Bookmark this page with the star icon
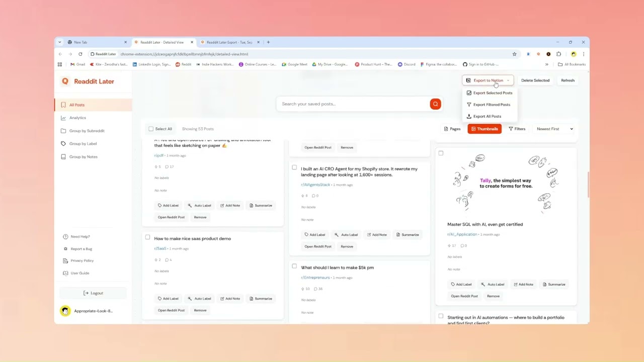 coord(514,54)
